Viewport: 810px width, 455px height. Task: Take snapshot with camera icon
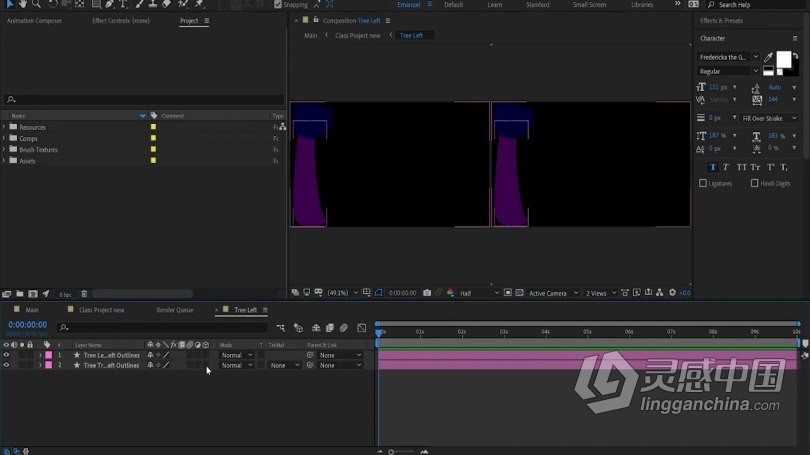coord(427,293)
